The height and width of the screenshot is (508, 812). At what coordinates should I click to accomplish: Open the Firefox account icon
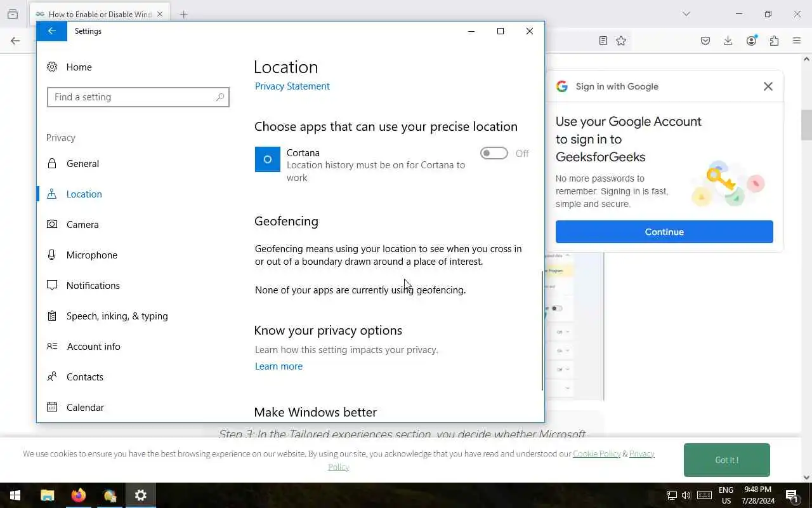click(x=752, y=41)
